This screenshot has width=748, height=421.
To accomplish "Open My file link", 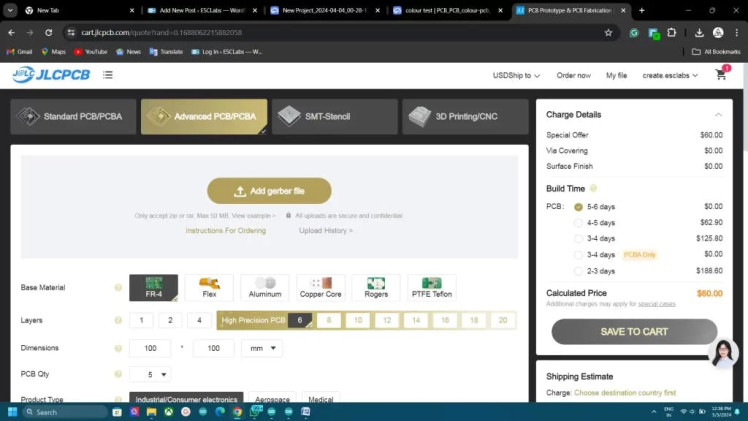I will click(616, 75).
